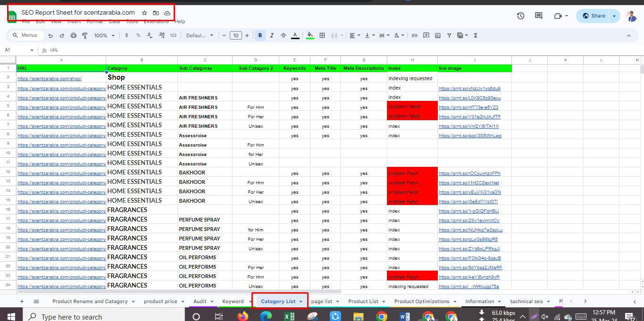Insert link via chain icon
Viewport: 644px width, 321px height.
coord(415,35)
